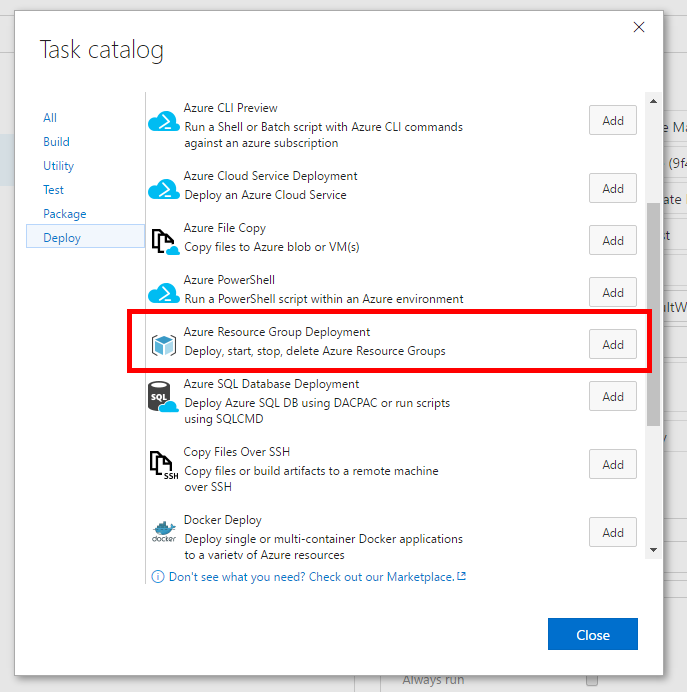
Task: Click the Azure PowerShell cloud icon
Action: pos(164,293)
